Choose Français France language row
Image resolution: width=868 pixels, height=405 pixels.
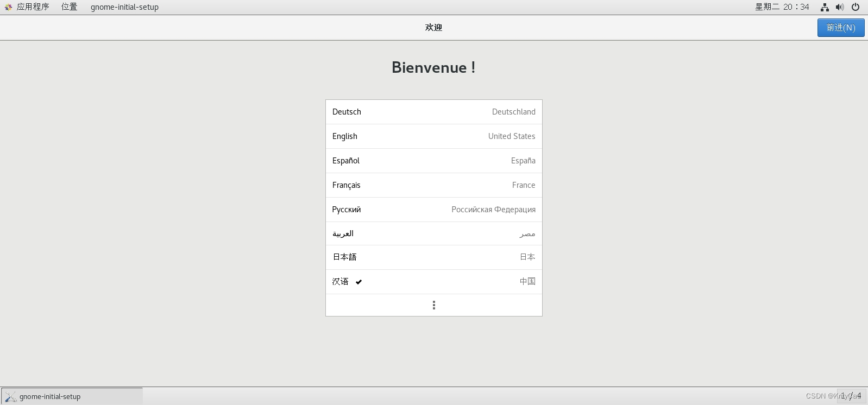tap(434, 185)
